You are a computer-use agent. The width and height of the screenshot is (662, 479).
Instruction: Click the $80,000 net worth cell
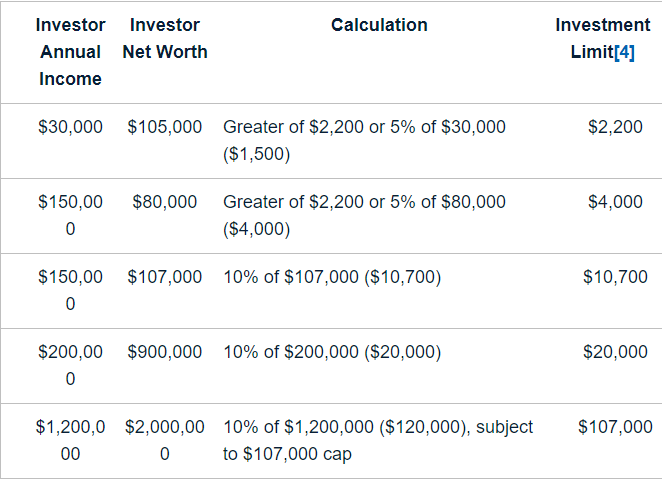[x=165, y=202]
